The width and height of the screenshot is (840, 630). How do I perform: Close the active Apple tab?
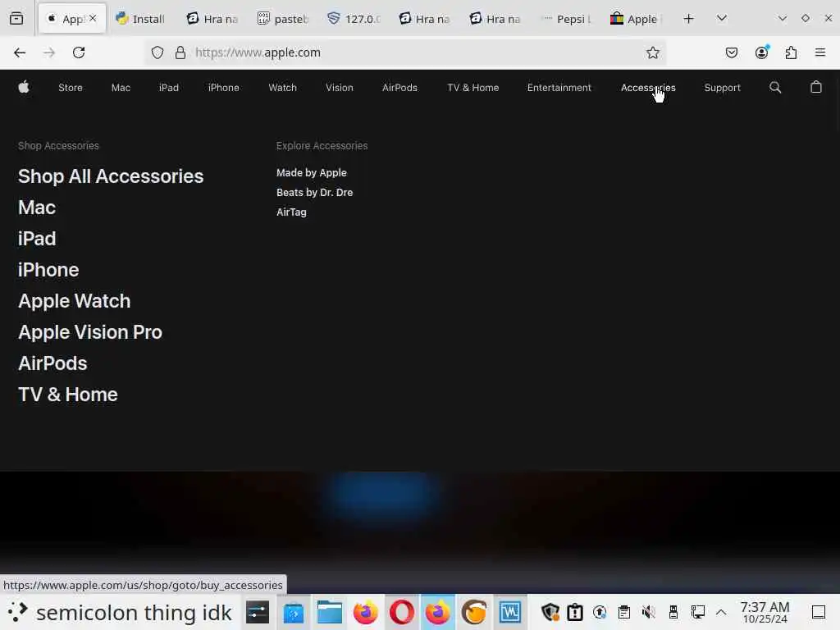point(93,18)
